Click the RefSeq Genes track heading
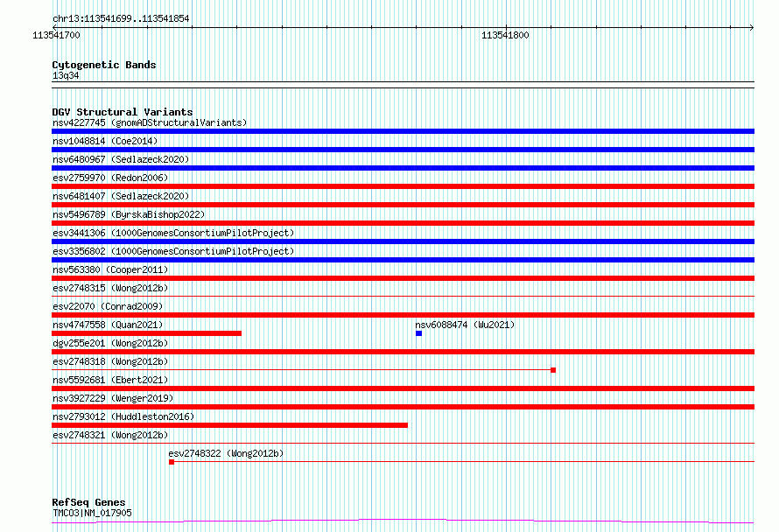779x532 pixels. click(x=88, y=502)
